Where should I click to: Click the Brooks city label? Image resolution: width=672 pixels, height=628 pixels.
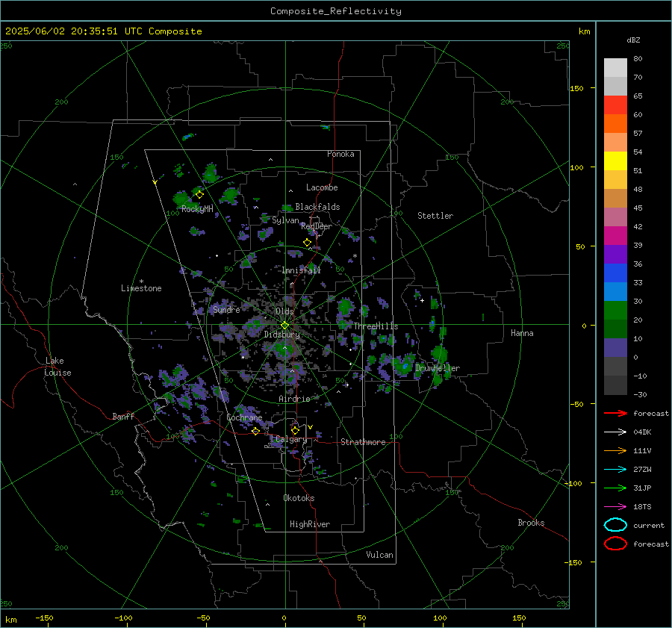click(531, 523)
